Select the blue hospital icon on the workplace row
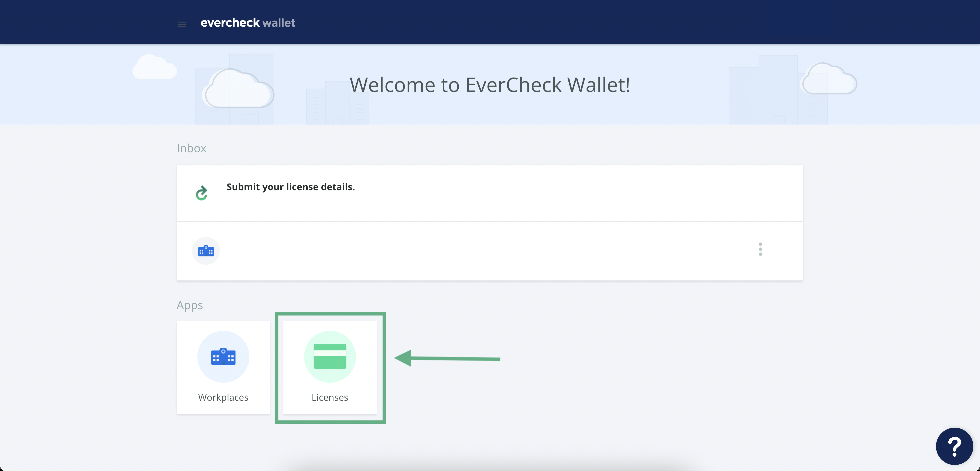Image resolution: width=980 pixels, height=471 pixels. click(206, 250)
